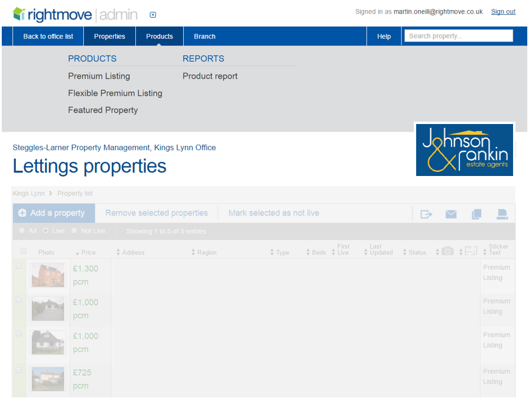This screenshot has width=532, height=401.
Task: Tick checkbox for the second £1,000 pcm property
Action: tap(19, 334)
